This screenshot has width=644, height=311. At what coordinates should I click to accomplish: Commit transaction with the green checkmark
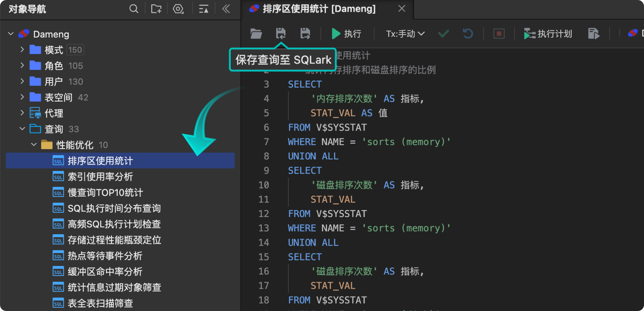pos(444,34)
